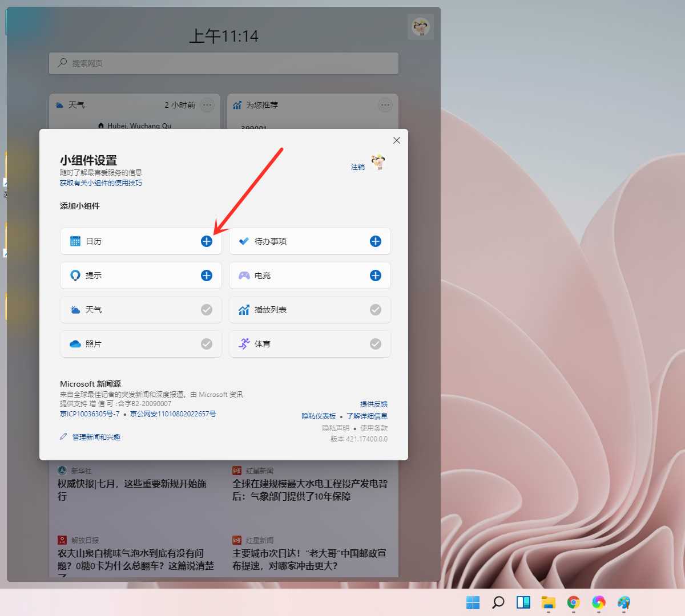Launch Chrome from the taskbar

coord(573,602)
